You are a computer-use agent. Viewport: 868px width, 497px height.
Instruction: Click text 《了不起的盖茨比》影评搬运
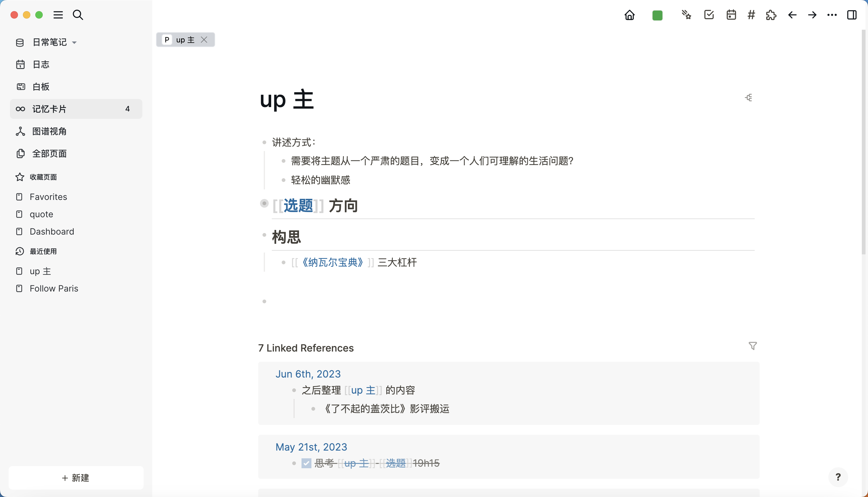tap(385, 409)
